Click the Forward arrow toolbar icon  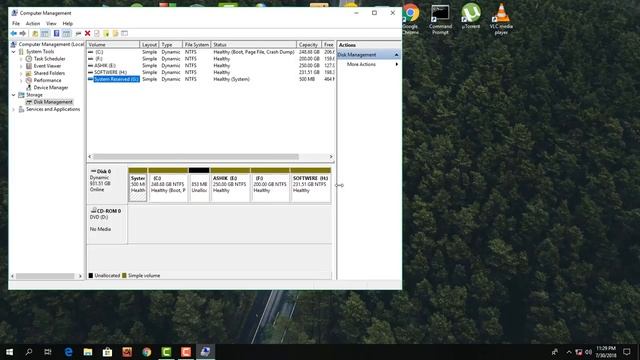tap(23, 33)
